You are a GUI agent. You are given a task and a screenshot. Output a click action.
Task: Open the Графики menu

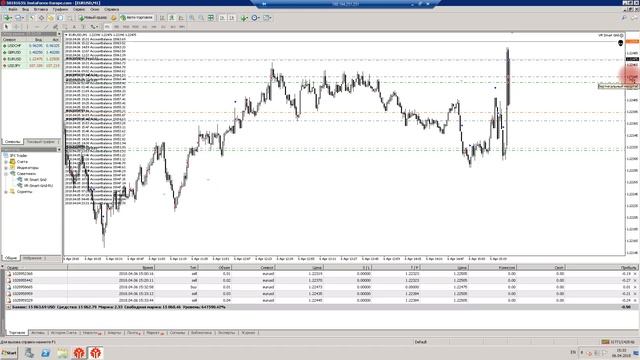coord(60,9)
